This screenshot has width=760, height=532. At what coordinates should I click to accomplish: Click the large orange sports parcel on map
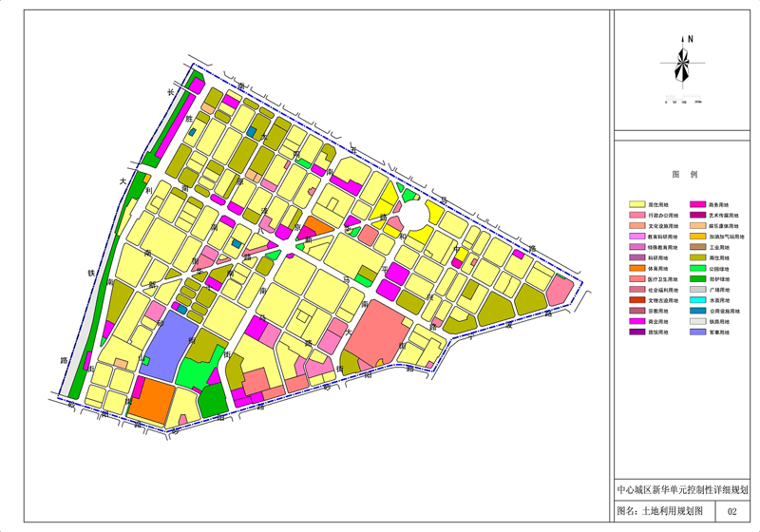(152, 402)
